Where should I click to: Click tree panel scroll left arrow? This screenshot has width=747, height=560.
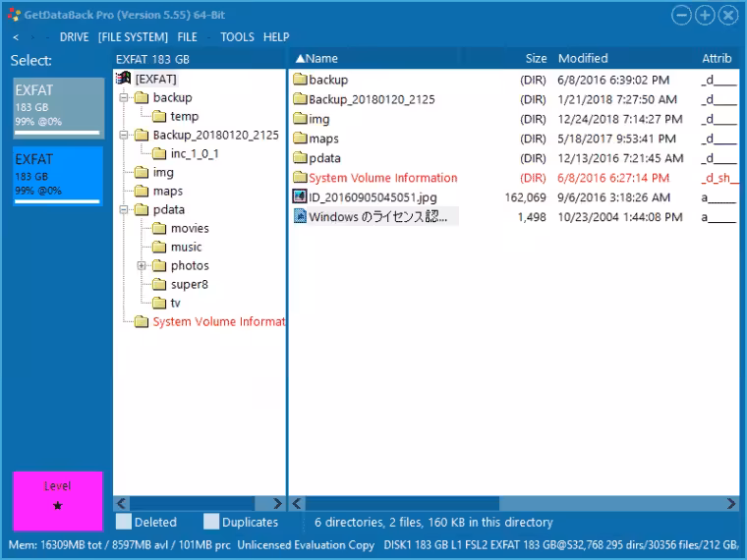tap(122, 503)
